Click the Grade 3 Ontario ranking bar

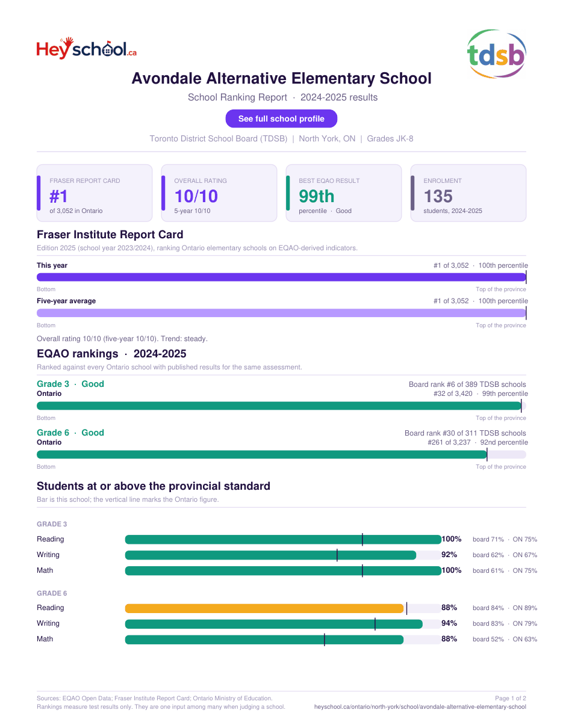281,406
